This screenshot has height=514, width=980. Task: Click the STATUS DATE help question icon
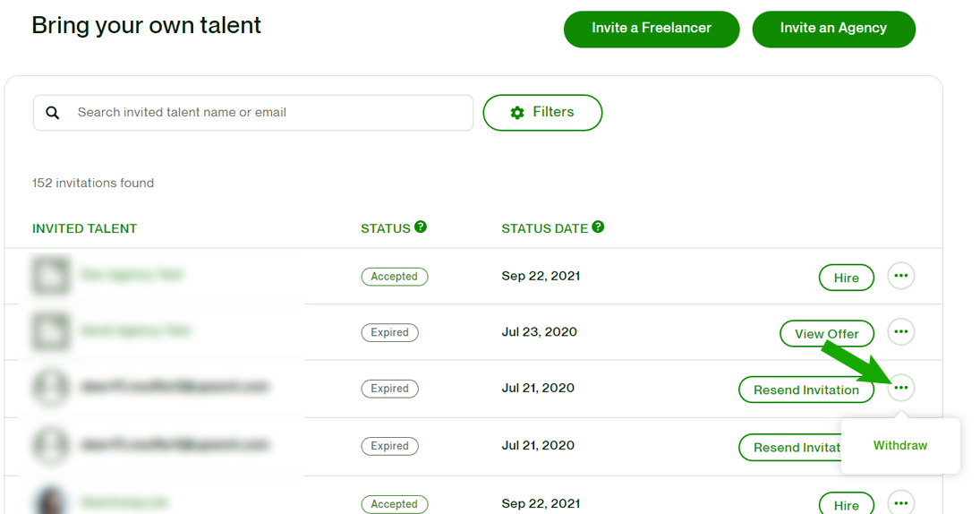click(x=598, y=227)
